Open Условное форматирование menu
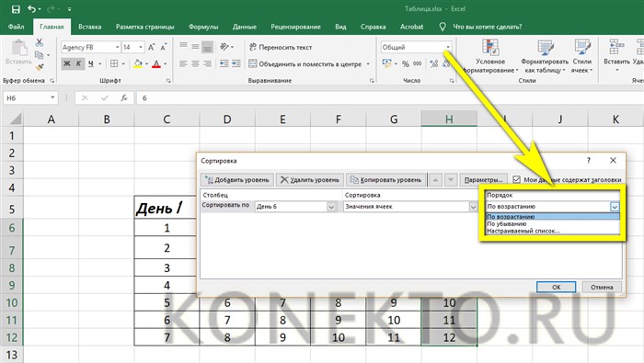644x363 pixels. click(490, 56)
